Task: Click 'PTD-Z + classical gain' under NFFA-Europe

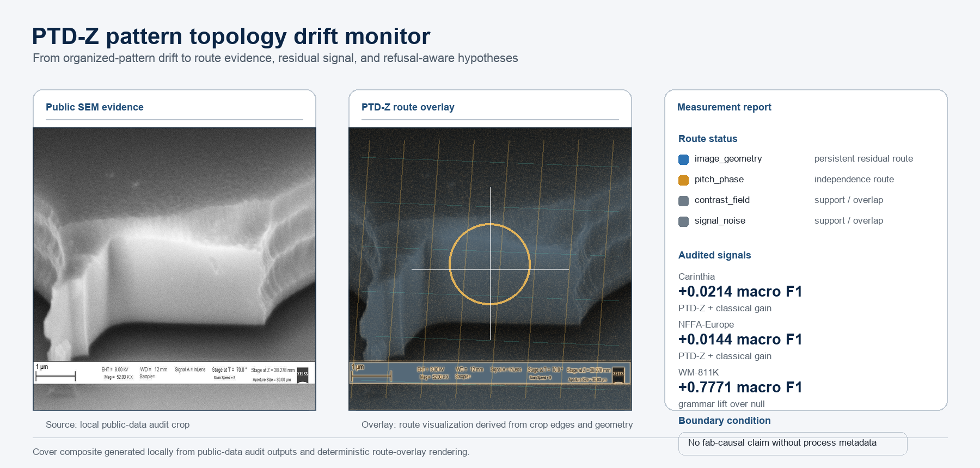Action: pyautogui.click(x=725, y=356)
